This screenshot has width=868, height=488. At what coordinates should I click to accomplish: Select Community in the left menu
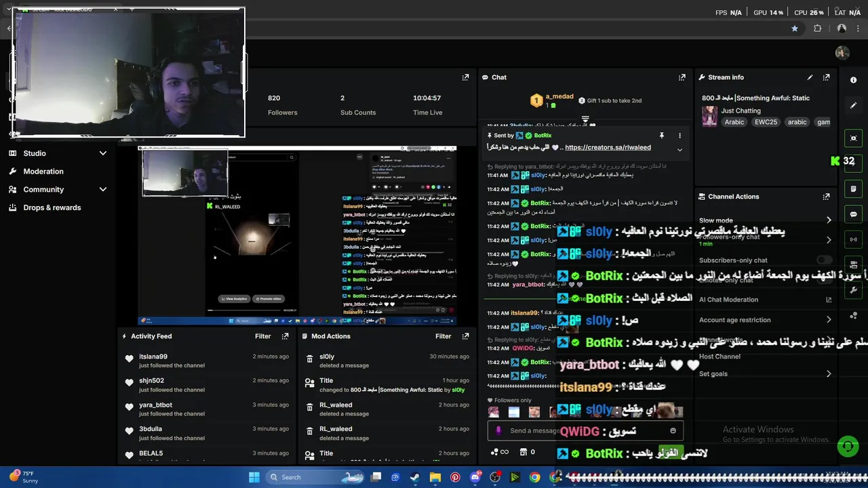tap(43, 190)
